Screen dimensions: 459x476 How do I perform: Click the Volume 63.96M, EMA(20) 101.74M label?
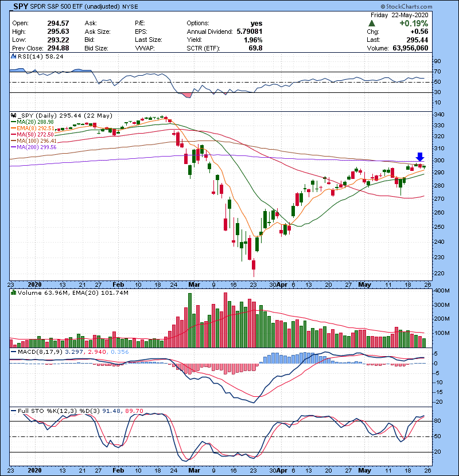point(73,293)
